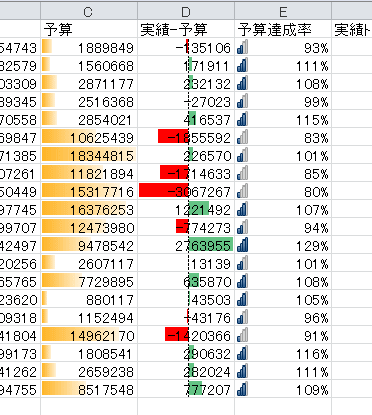Select column C header
The width and height of the screenshot is (372, 415).
coord(89,12)
